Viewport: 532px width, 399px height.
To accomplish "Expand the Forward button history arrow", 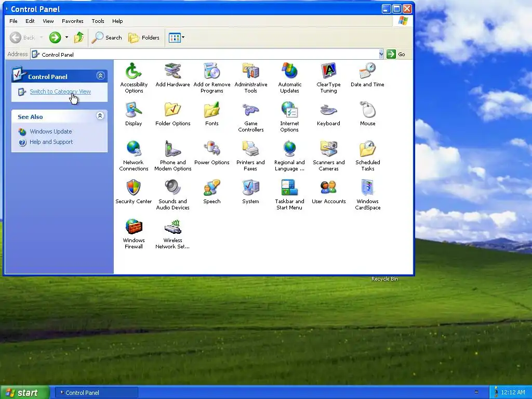I will pyautogui.click(x=66, y=37).
